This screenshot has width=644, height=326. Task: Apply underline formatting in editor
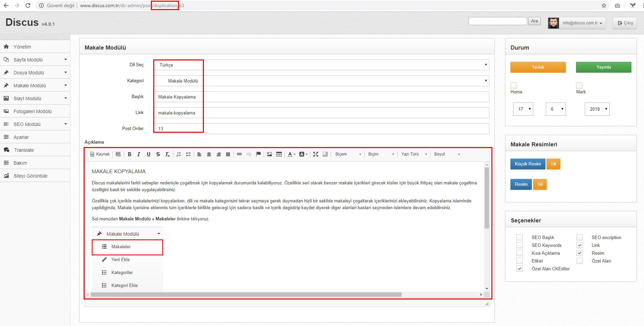click(x=149, y=154)
